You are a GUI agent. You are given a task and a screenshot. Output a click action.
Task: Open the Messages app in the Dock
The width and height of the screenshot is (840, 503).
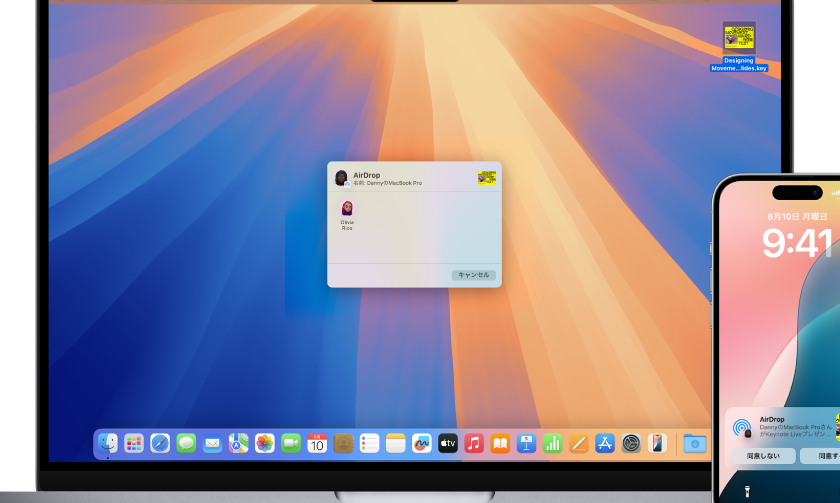(186, 443)
